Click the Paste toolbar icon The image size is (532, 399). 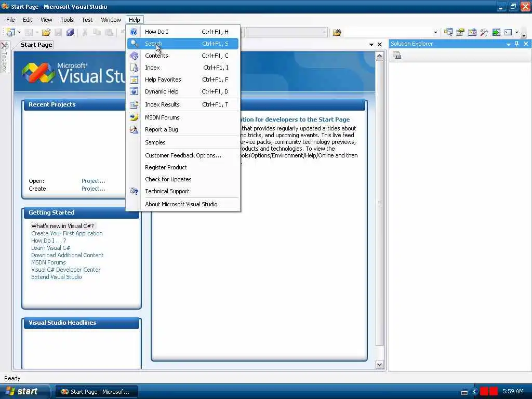109,32
